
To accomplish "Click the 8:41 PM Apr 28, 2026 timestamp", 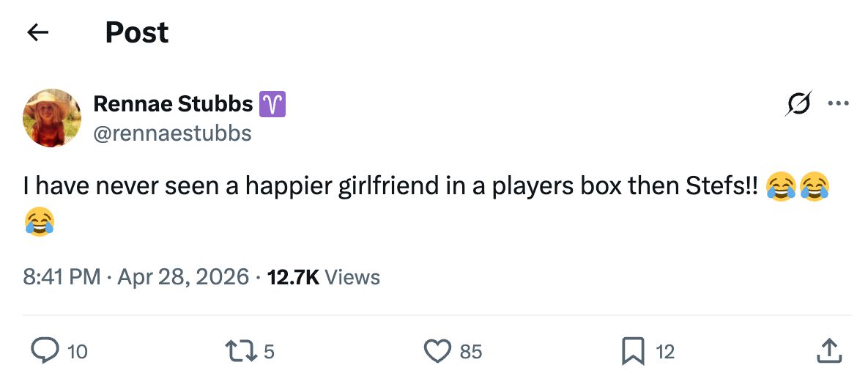I will 136,277.
